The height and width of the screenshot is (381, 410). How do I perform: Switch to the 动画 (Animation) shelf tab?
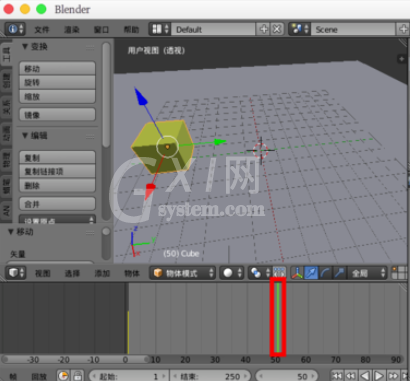[6, 133]
